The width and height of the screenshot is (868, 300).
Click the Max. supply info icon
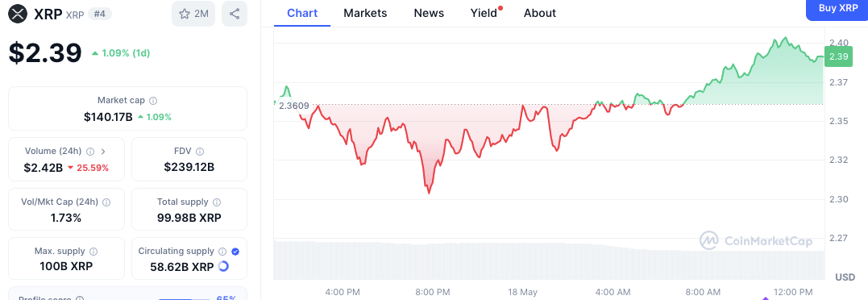click(94, 252)
